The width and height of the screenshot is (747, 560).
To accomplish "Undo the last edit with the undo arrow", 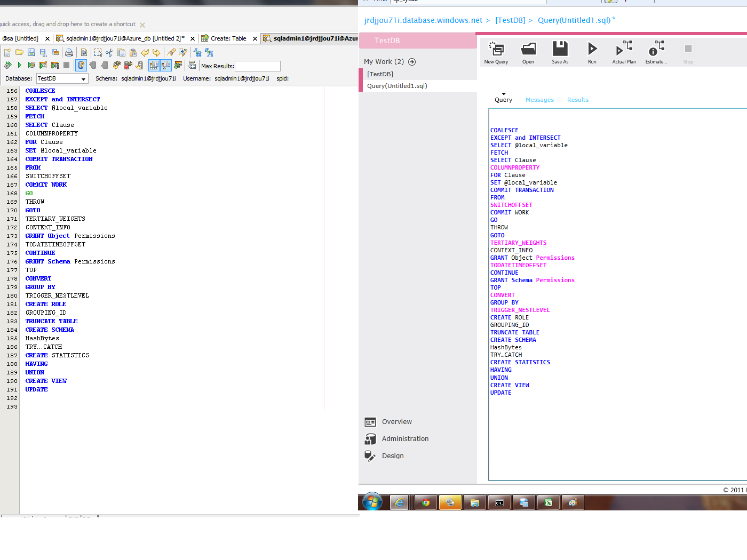I will pyautogui.click(x=145, y=52).
